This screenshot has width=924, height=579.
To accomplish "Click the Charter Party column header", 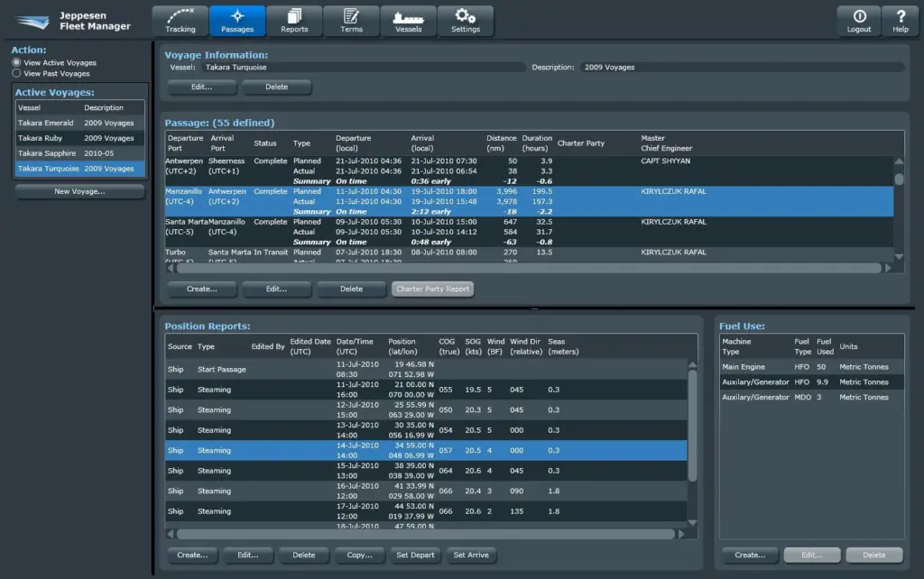I will click(581, 143).
